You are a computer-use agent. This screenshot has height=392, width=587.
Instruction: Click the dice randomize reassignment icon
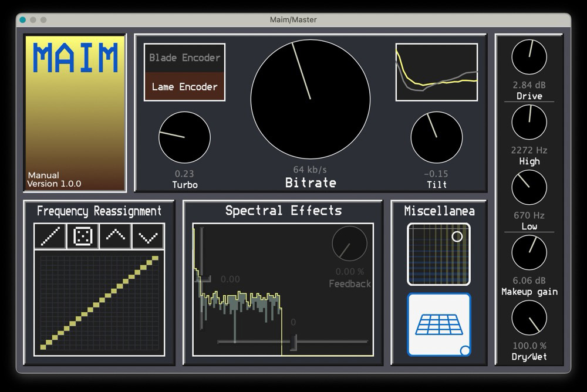pyautogui.click(x=83, y=236)
